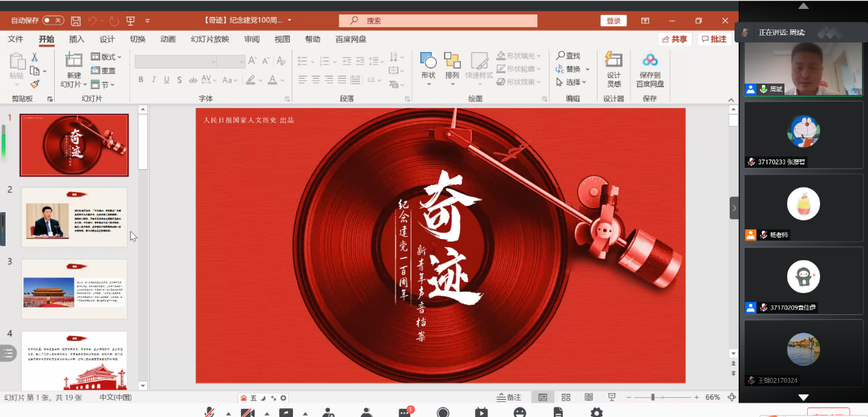
Task: Click the zoom slider in status bar
Action: 653,397
